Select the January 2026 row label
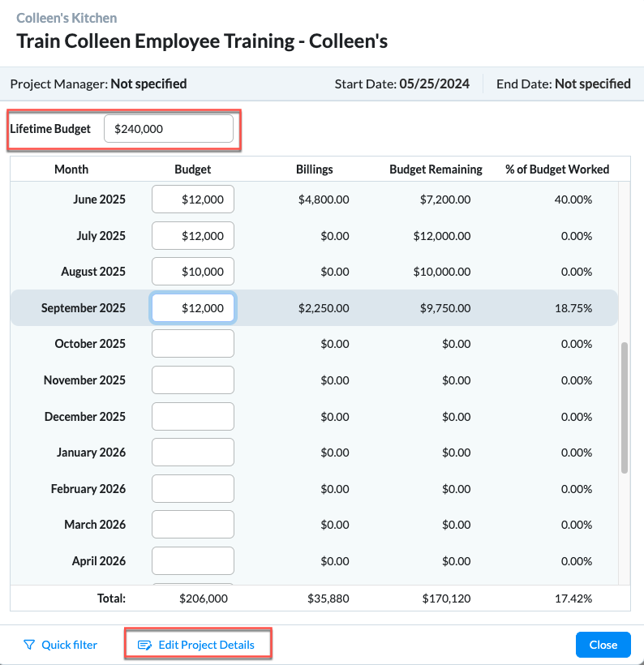This screenshot has width=644, height=665. pos(91,452)
